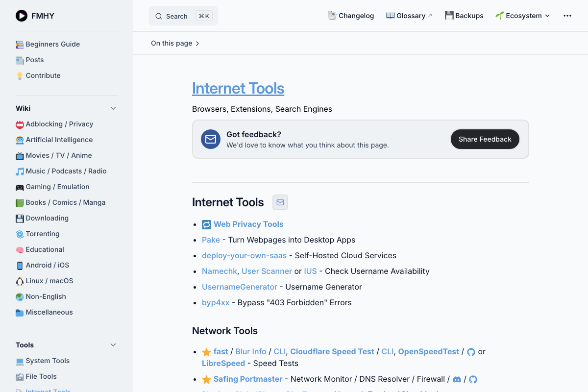Open the Cloudflare Speed Test link
The height and width of the screenshot is (392, 588).
[x=332, y=351]
